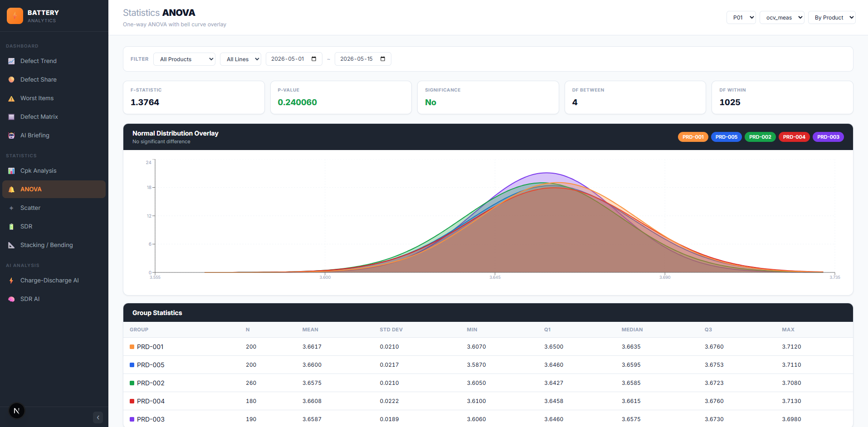Screen dimensions: 868x427
Task: Select the PRD-002 row mean value 3.6575
Action: pos(312,383)
